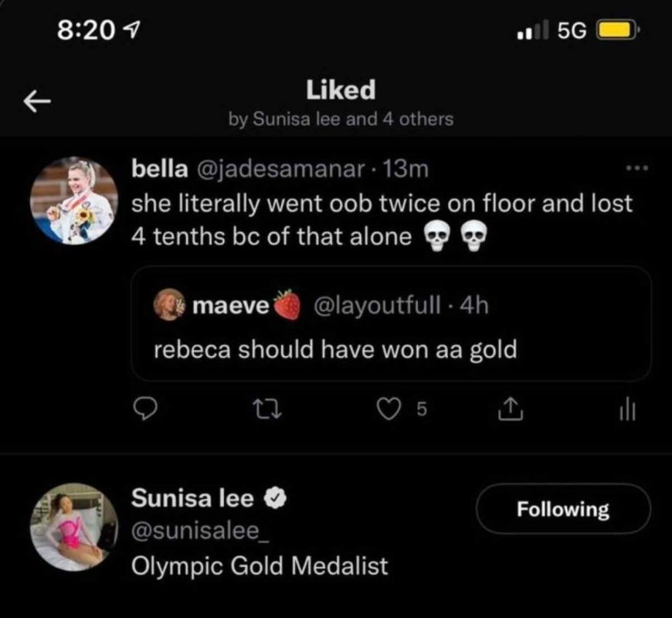Screen dimensions: 672x618
Task: Select the Sunisa lee display name
Action: coord(192,498)
